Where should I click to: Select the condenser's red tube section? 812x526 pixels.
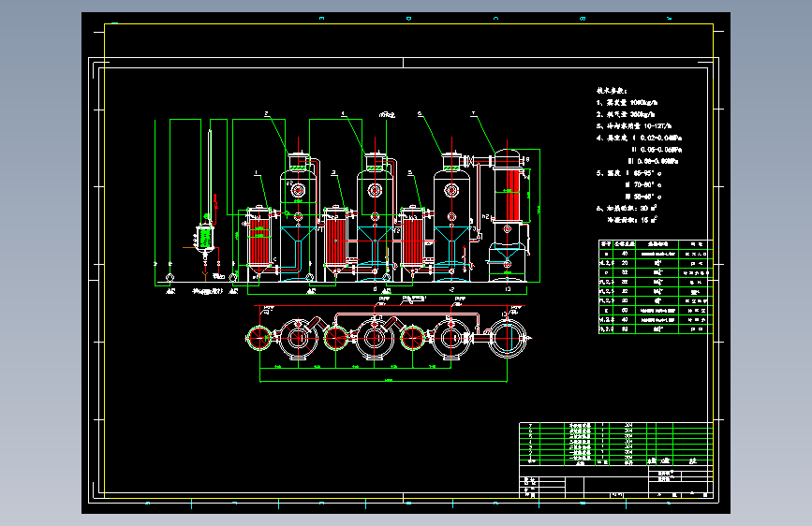point(511,194)
